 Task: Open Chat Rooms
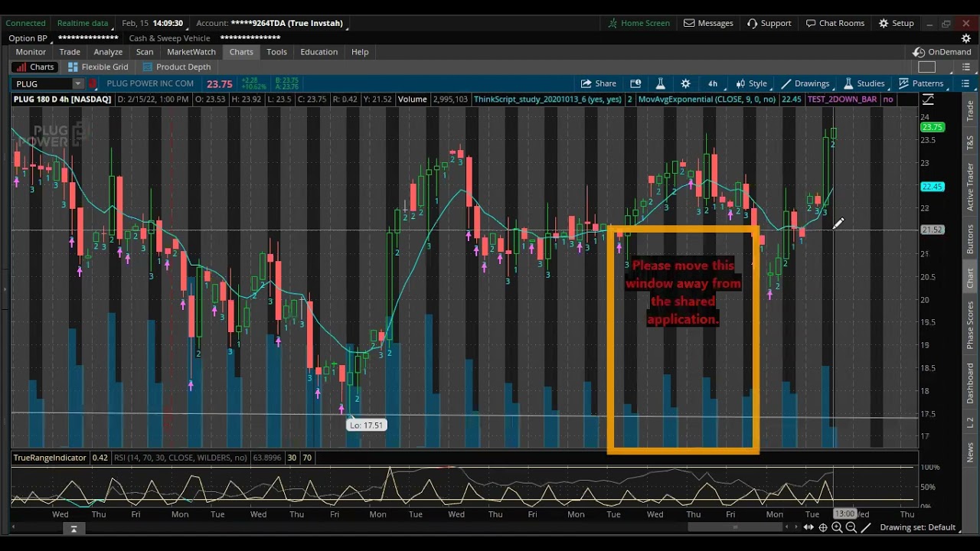tap(835, 23)
